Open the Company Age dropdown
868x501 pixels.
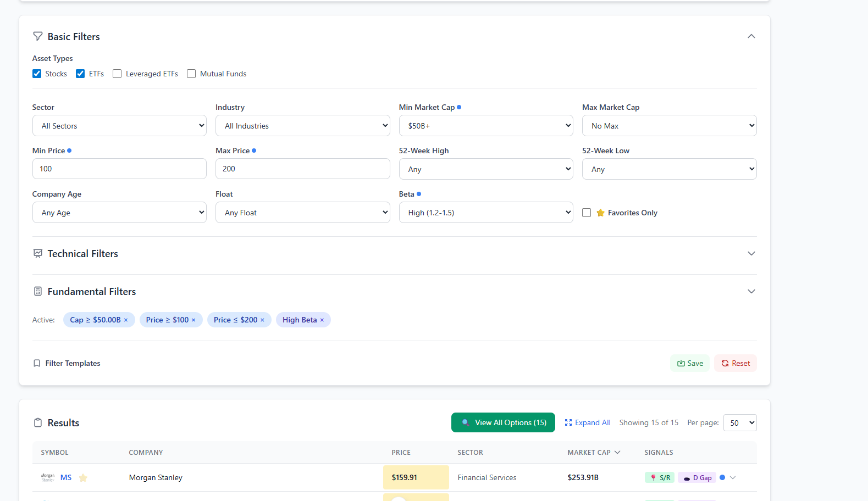tap(119, 213)
